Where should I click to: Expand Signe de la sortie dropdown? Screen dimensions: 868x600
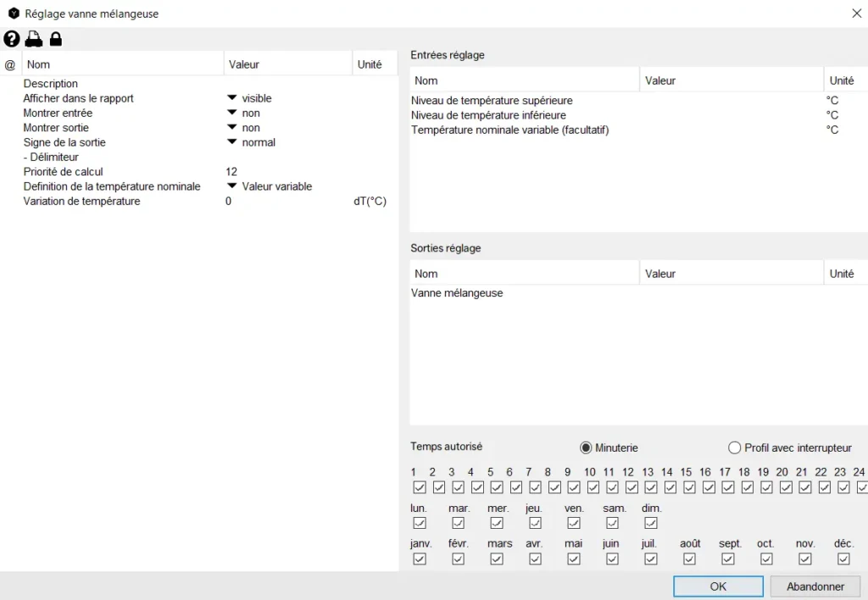coord(231,142)
